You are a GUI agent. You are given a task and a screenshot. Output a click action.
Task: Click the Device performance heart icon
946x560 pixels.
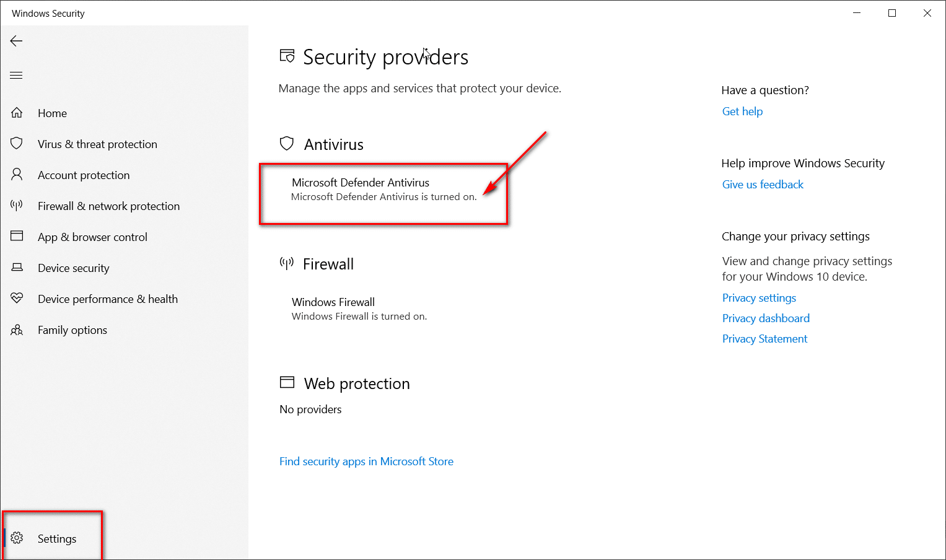(x=17, y=299)
